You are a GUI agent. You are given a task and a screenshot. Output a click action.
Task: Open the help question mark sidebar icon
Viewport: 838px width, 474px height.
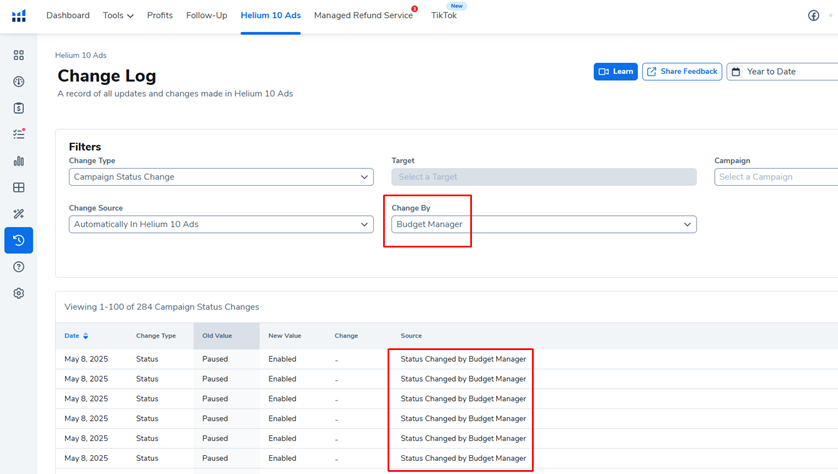[x=18, y=267]
